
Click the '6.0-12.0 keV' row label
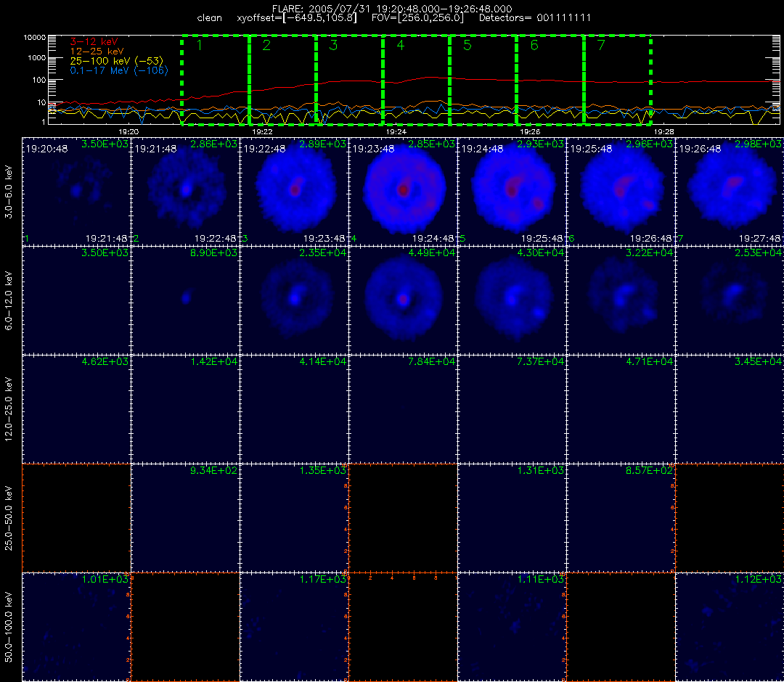(9, 301)
